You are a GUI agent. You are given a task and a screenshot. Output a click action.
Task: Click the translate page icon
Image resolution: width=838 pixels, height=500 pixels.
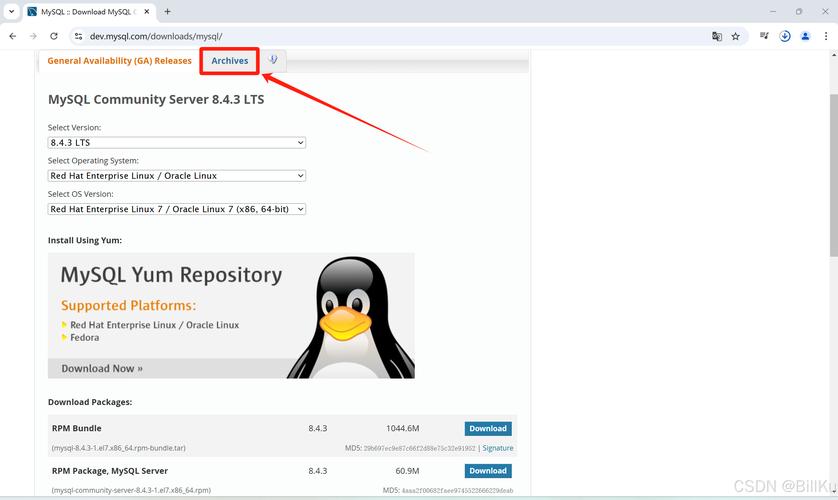click(717, 36)
